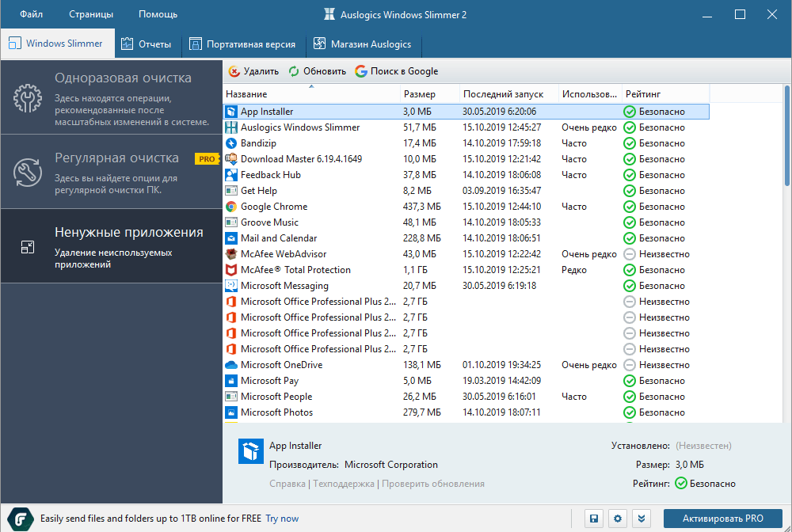The width and height of the screenshot is (792, 532).
Task: Switch to Портативная версия tab
Action: [243, 44]
